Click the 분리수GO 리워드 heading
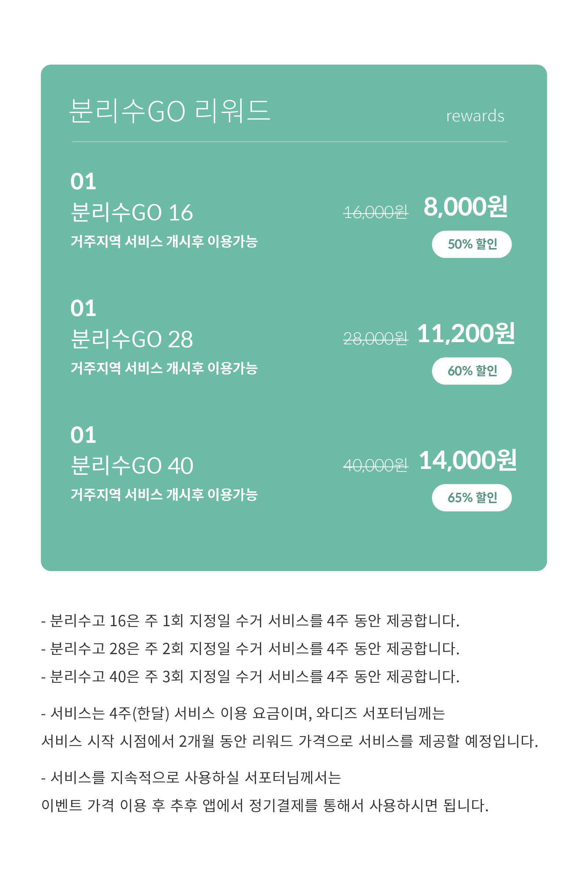Image resolution: width=588 pixels, height=893 pixels. click(x=170, y=111)
